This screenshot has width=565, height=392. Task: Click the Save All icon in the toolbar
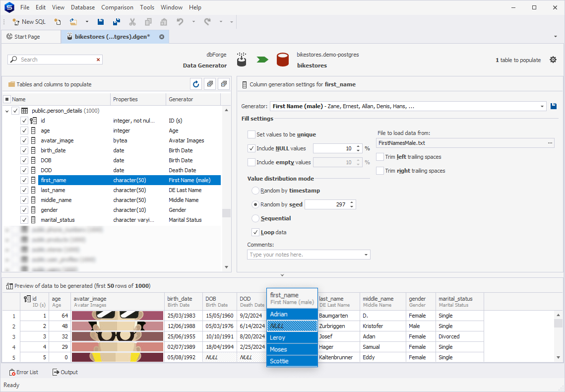[x=117, y=22]
